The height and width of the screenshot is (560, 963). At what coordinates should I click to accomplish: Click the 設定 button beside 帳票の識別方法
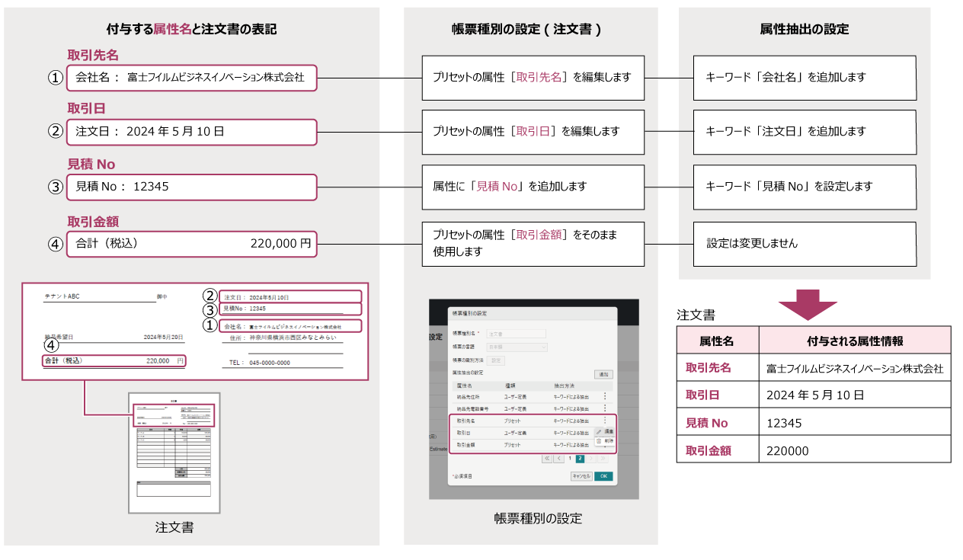click(496, 360)
